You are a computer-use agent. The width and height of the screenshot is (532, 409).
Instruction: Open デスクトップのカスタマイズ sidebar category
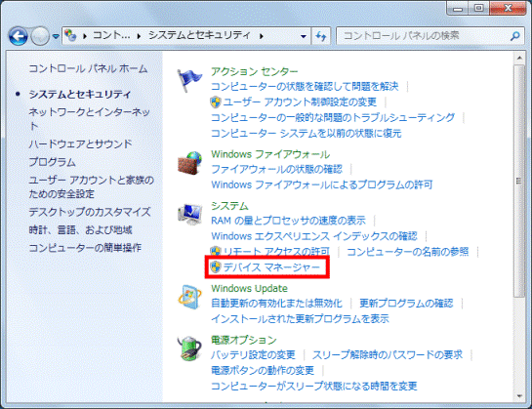point(90,212)
